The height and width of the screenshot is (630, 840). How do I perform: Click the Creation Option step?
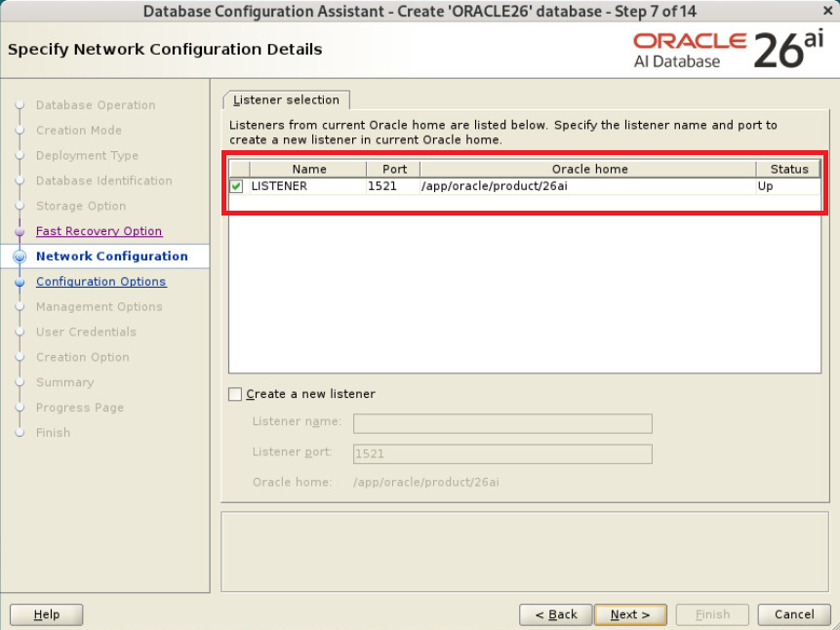83,357
